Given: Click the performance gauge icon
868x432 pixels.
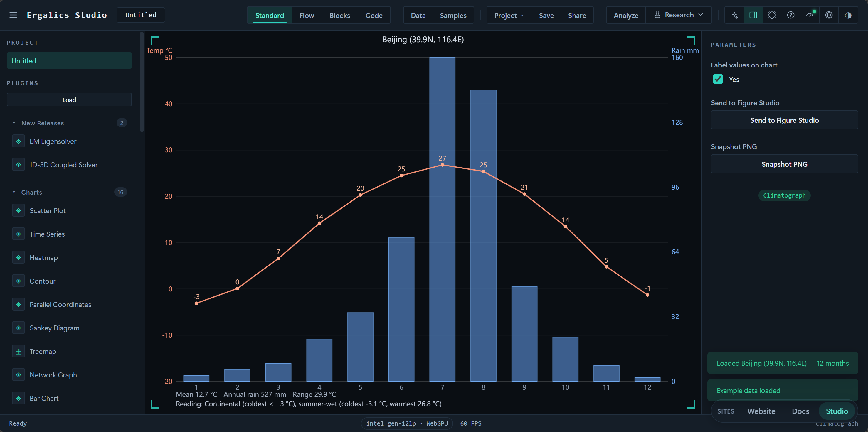Looking at the screenshot, I should tap(810, 15).
